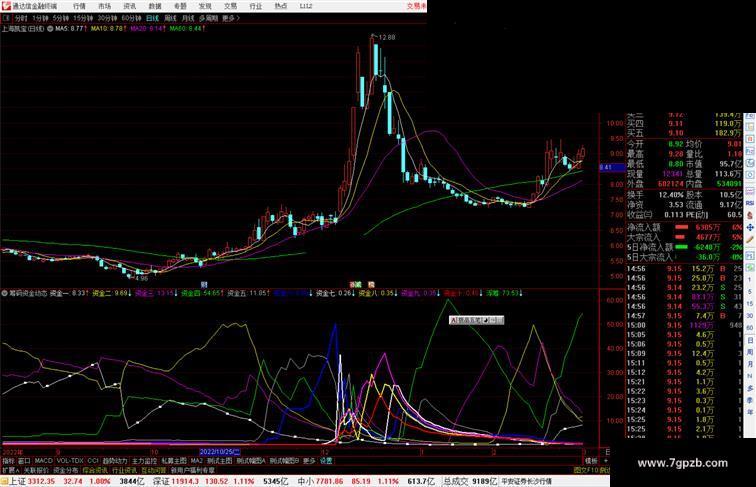
Task: Select the 主力监控 indicator tab
Action: tap(144, 461)
